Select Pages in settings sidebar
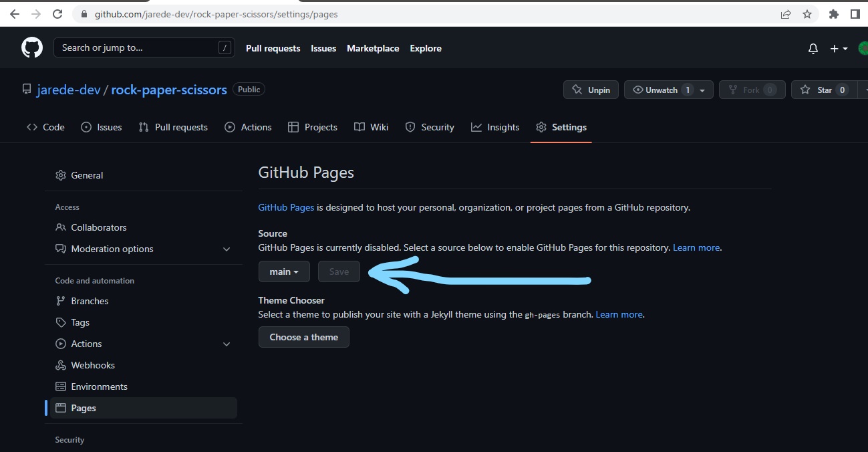Image resolution: width=868 pixels, height=452 pixels. click(x=143, y=408)
